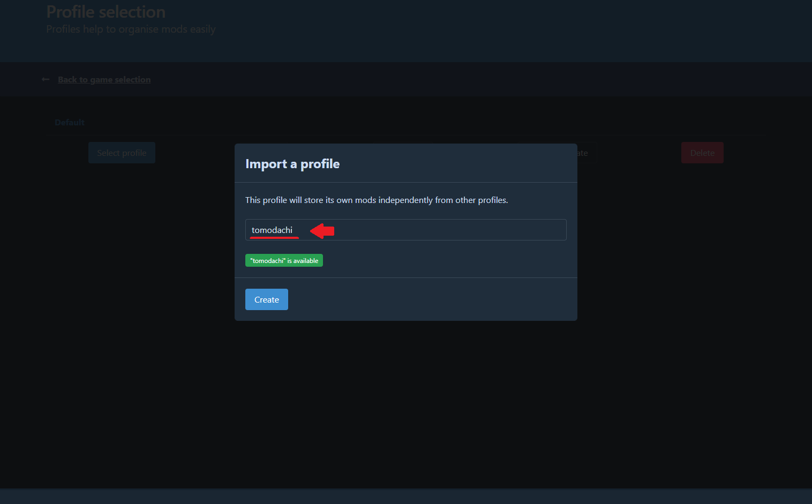Click the dialog footer right of Create

428,299
